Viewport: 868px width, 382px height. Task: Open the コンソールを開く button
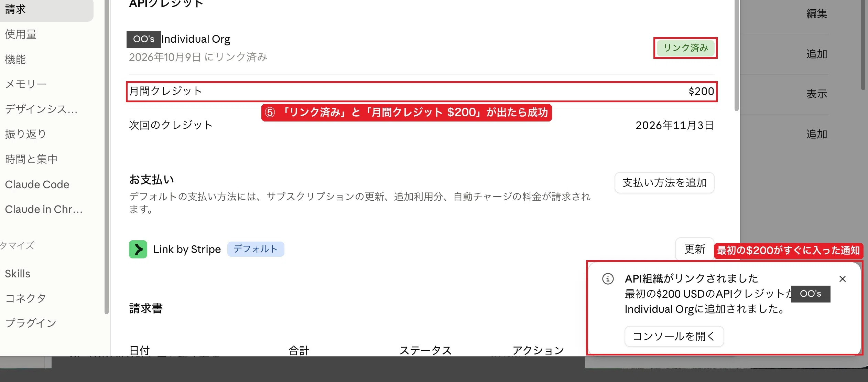pos(674,336)
